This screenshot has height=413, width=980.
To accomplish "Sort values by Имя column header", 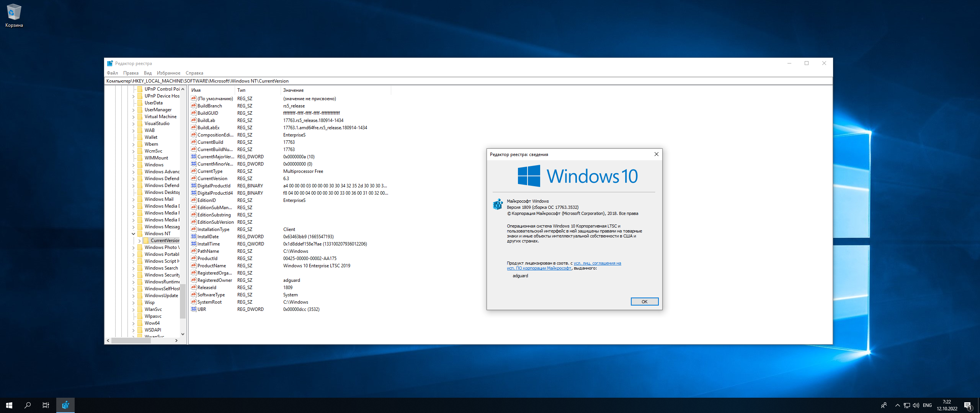I will click(x=212, y=90).
